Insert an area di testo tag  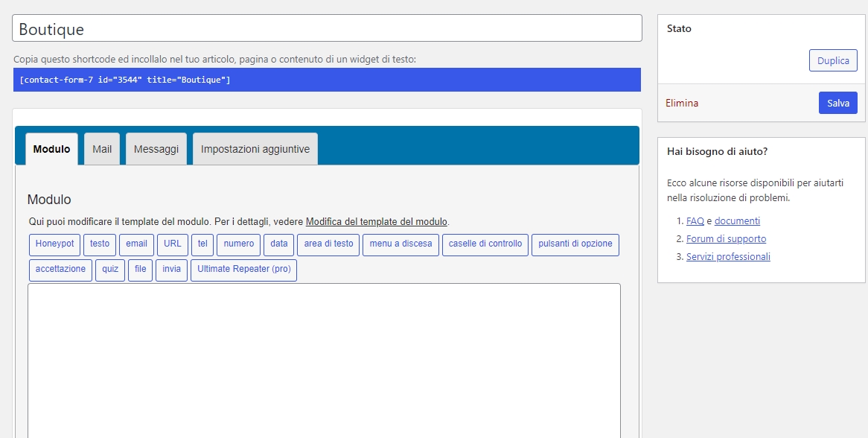[x=328, y=244]
